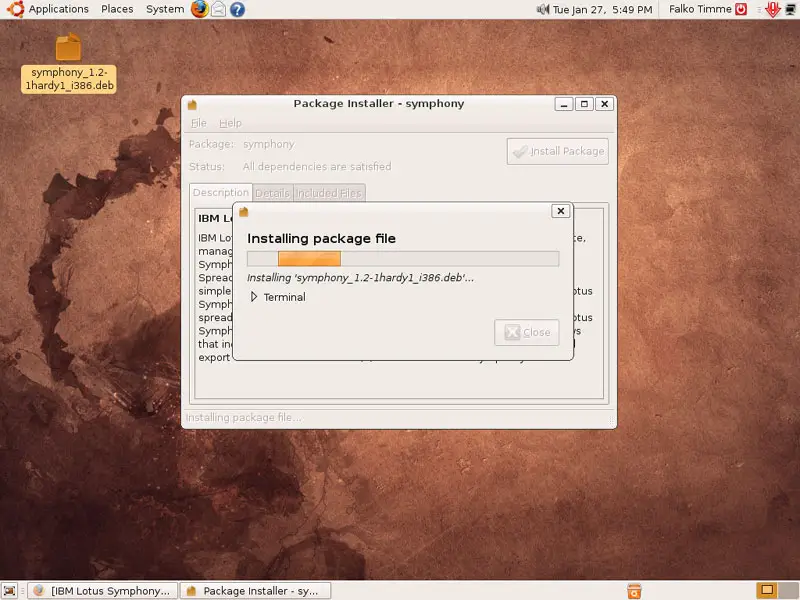
Task: Click the red update notifier arrow icon
Action: pos(772,9)
